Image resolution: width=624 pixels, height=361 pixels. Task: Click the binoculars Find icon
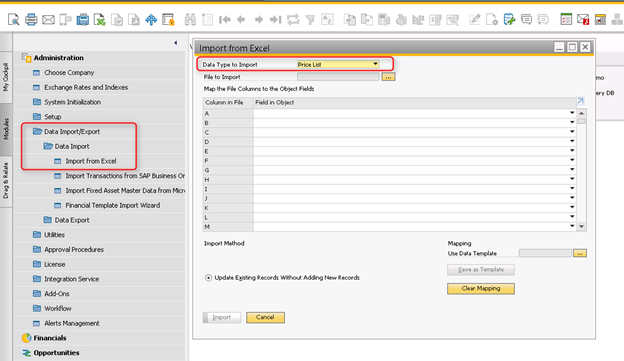[190, 19]
